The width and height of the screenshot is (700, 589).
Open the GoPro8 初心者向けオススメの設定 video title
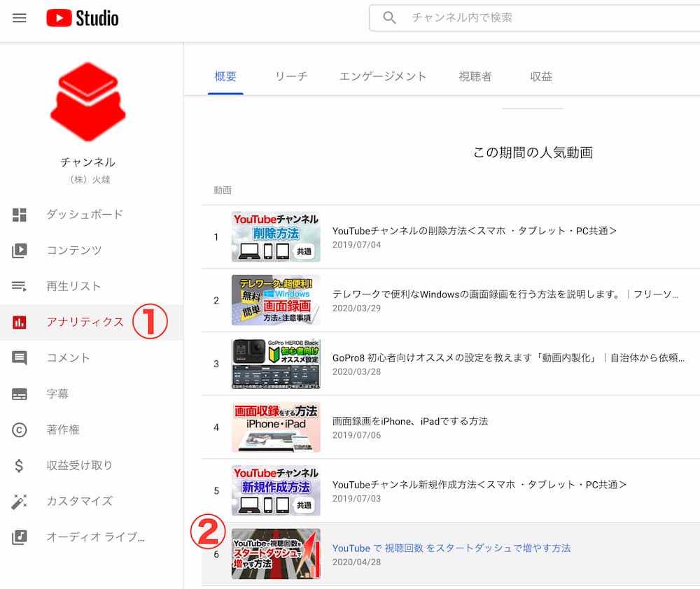[508, 357]
